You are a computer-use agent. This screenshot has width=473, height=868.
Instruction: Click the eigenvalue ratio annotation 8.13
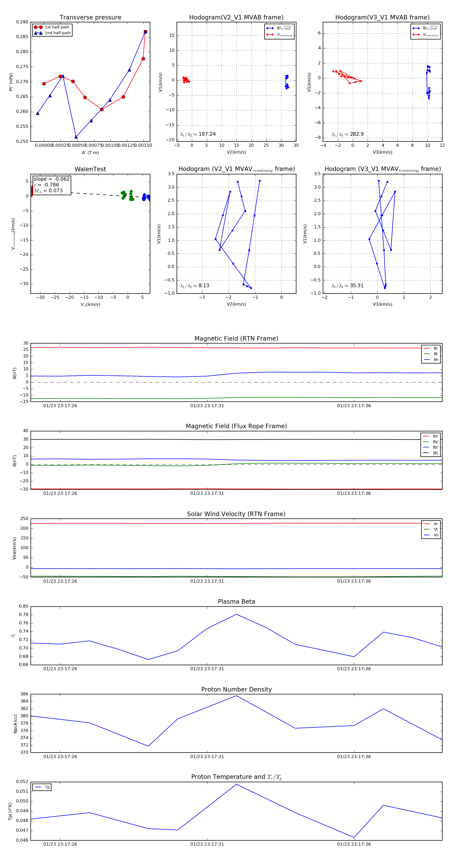(x=194, y=286)
